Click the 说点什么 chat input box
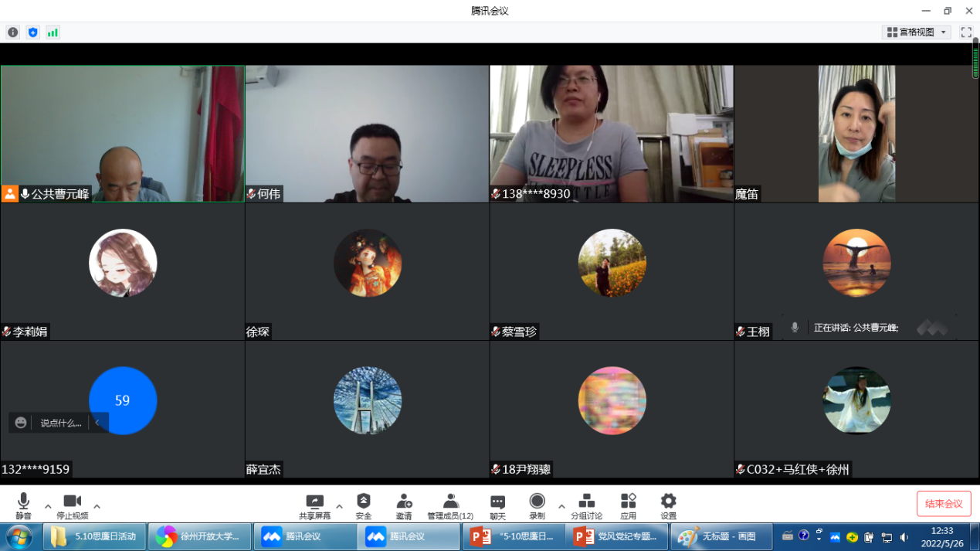 click(60, 423)
